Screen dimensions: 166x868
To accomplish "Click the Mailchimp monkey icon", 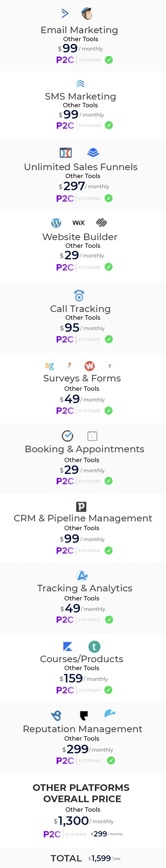I will [87, 13].
